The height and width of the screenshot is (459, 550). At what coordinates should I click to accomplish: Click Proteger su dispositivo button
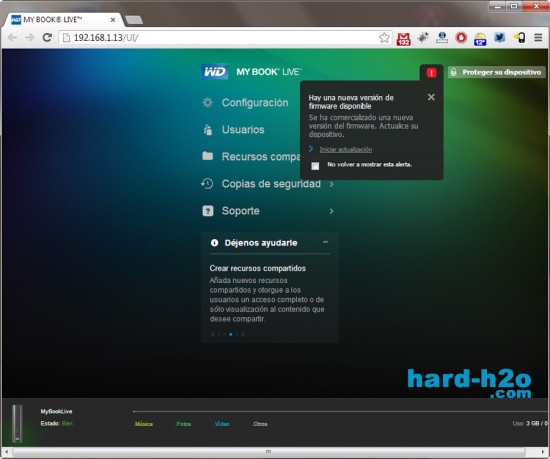(x=497, y=72)
